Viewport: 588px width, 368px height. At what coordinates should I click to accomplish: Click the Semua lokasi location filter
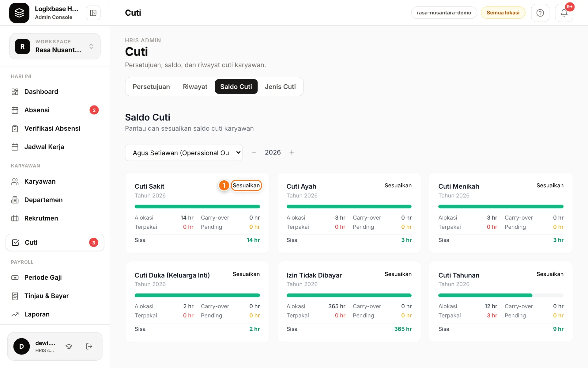[503, 13]
